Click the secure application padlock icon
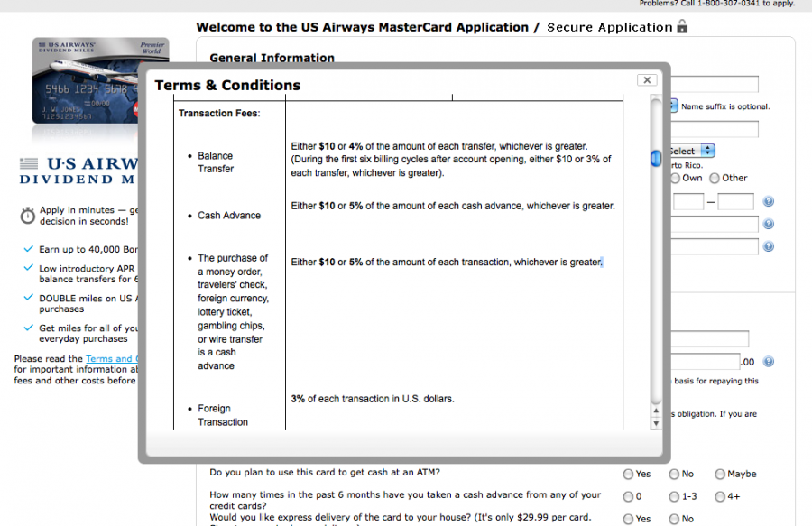Image resolution: width=812 pixels, height=526 pixels. point(682,26)
